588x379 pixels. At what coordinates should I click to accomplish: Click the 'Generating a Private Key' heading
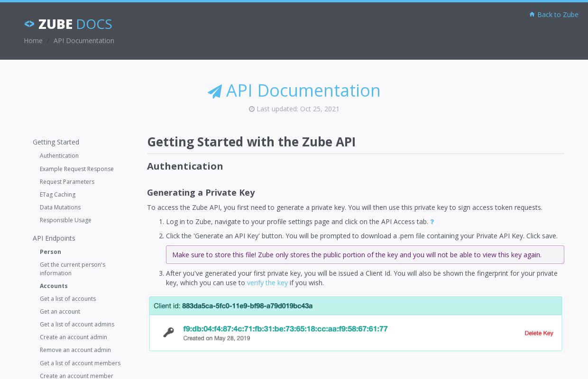(201, 192)
